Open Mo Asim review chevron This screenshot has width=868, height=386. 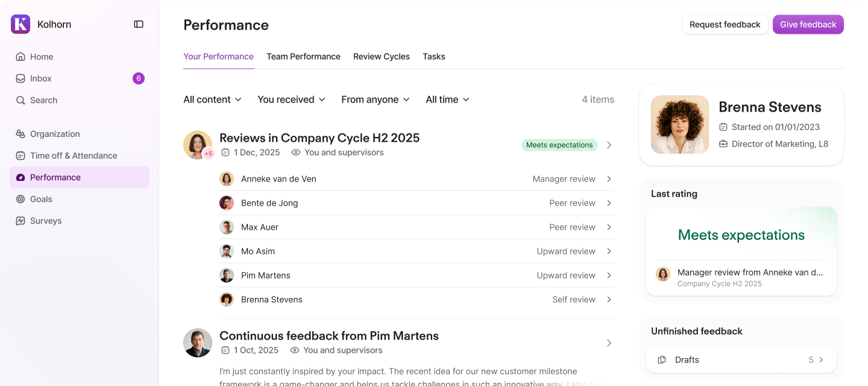tap(609, 252)
